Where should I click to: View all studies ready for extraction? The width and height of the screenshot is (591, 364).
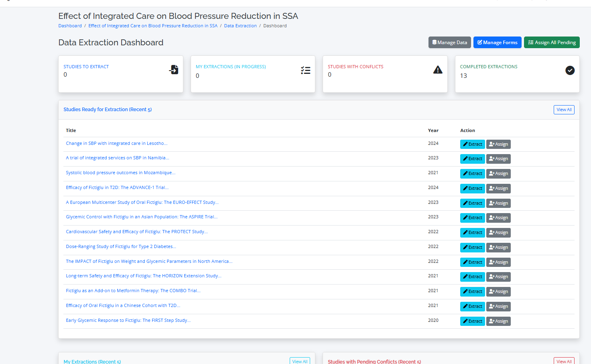point(564,110)
